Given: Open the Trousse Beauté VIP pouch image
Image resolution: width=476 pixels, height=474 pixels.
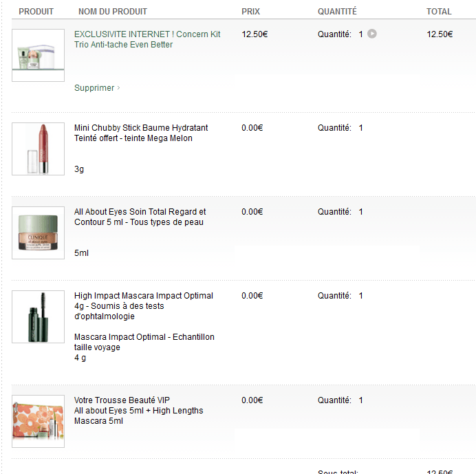Looking at the screenshot, I should coord(38,421).
